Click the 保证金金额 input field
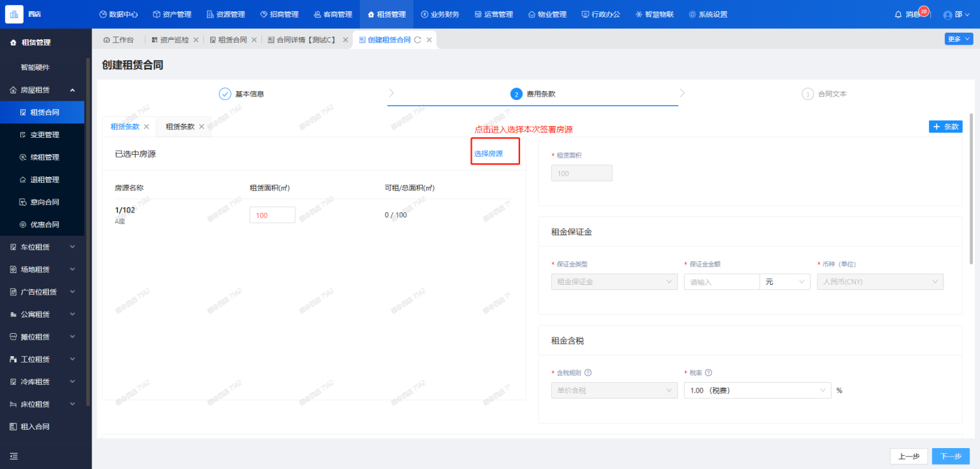This screenshot has width=980, height=469. click(x=721, y=282)
